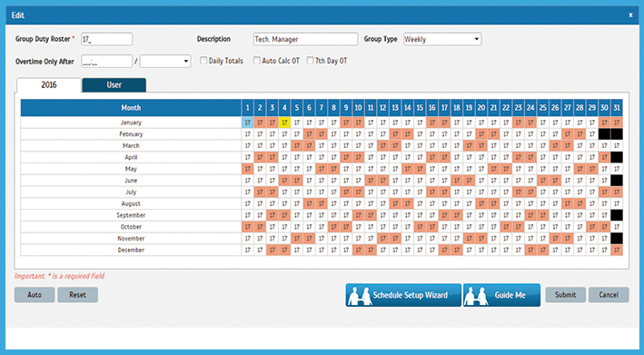
Task: Click the December 31 orange cell
Action: coord(617,250)
